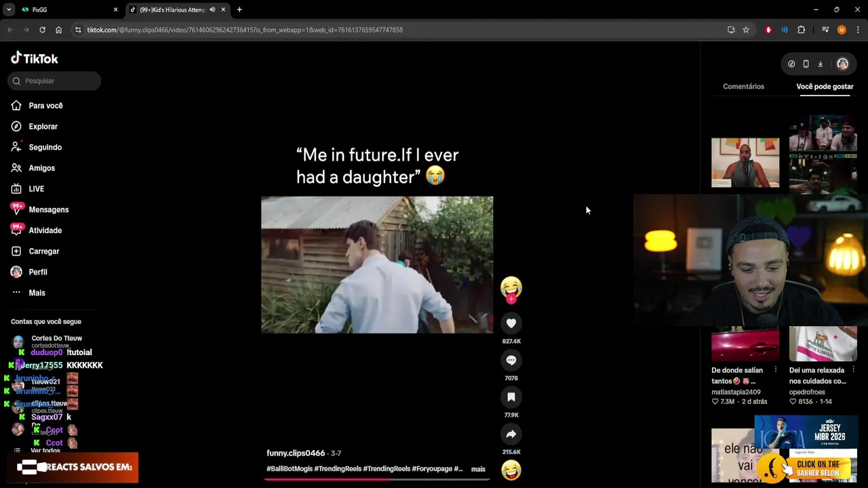Like the video with the heart

point(511,323)
